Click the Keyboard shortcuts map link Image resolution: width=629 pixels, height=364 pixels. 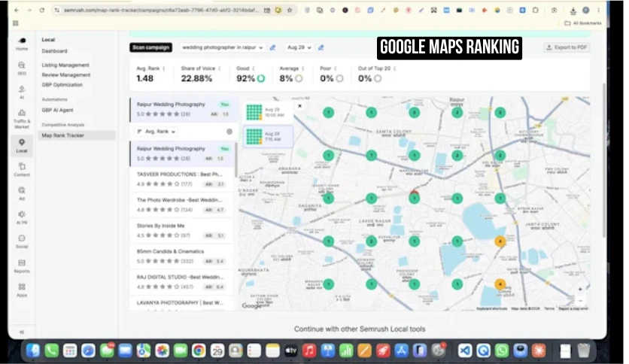492,308
